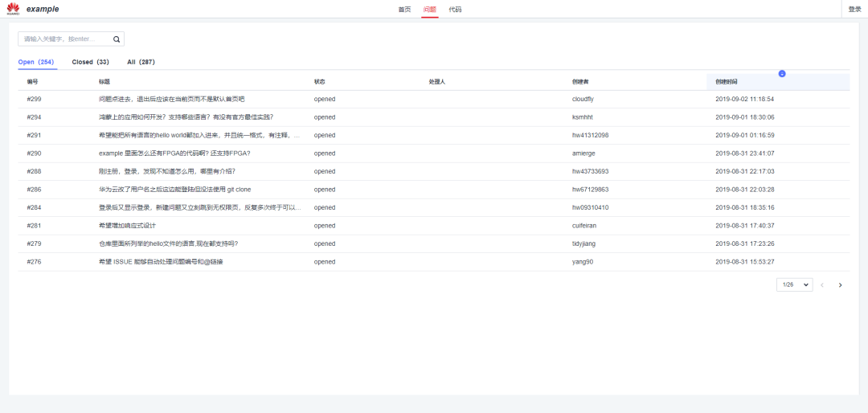Open issue about 鸿蒙 app development
The height and width of the screenshot is (413, 868).
[186, 117]
